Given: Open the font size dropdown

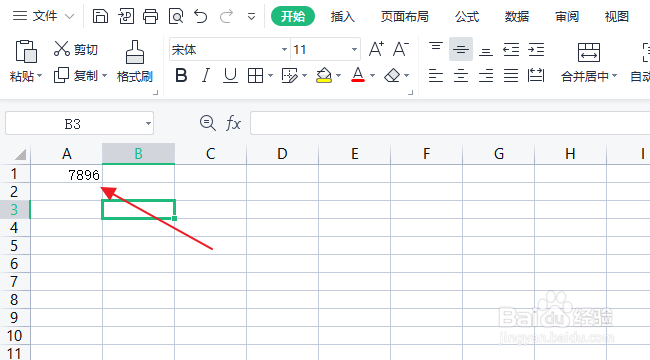Looking at the screenshot, I should point(354,50).
